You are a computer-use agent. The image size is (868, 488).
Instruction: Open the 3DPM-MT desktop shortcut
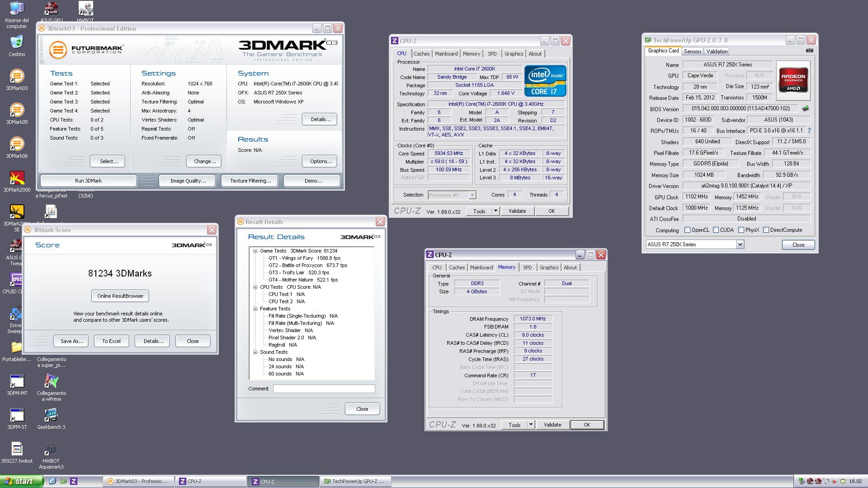click(17, 385)
